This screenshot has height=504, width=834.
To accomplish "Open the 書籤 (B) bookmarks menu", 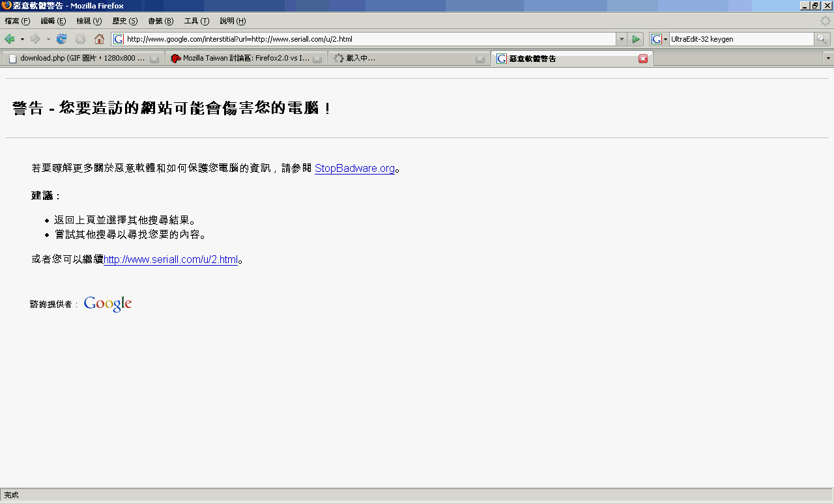I will pyautogui.click(x=161, y=21).
